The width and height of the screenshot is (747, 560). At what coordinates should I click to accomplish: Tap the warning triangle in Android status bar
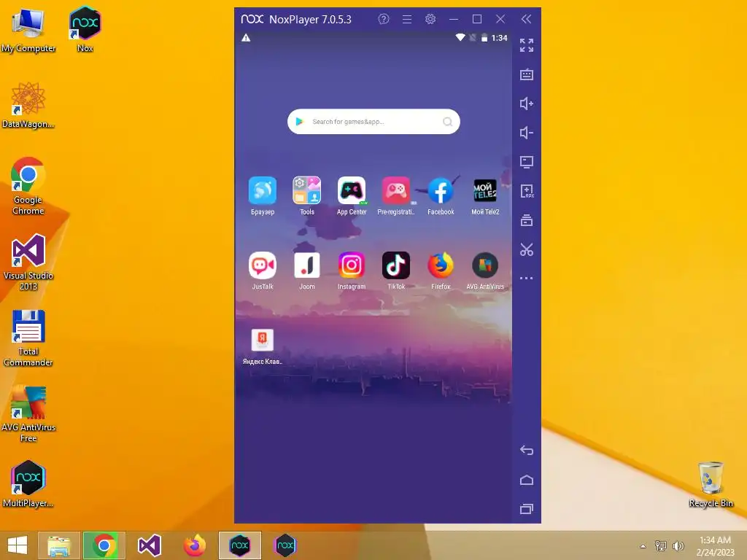[x=246, y=38]
